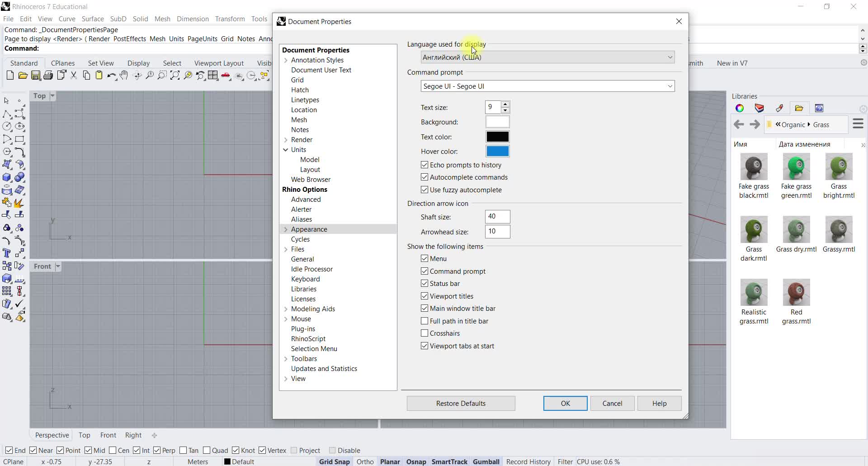Switch to the Viewport Layout toolbar tab
This screenshot has width=868, height=466.
pos(219,63)
